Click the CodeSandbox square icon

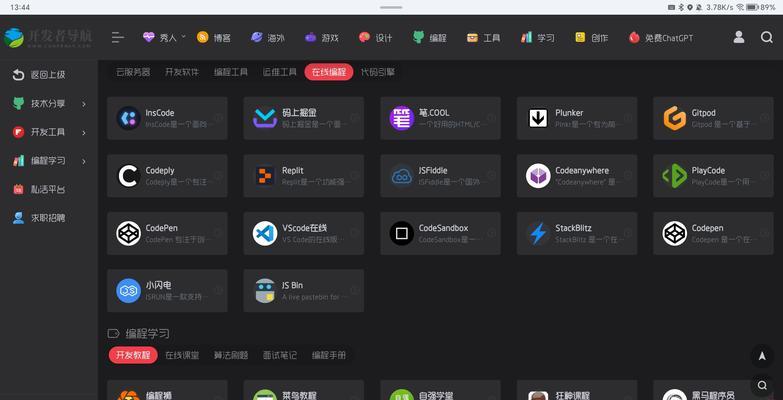pos(401,233)
